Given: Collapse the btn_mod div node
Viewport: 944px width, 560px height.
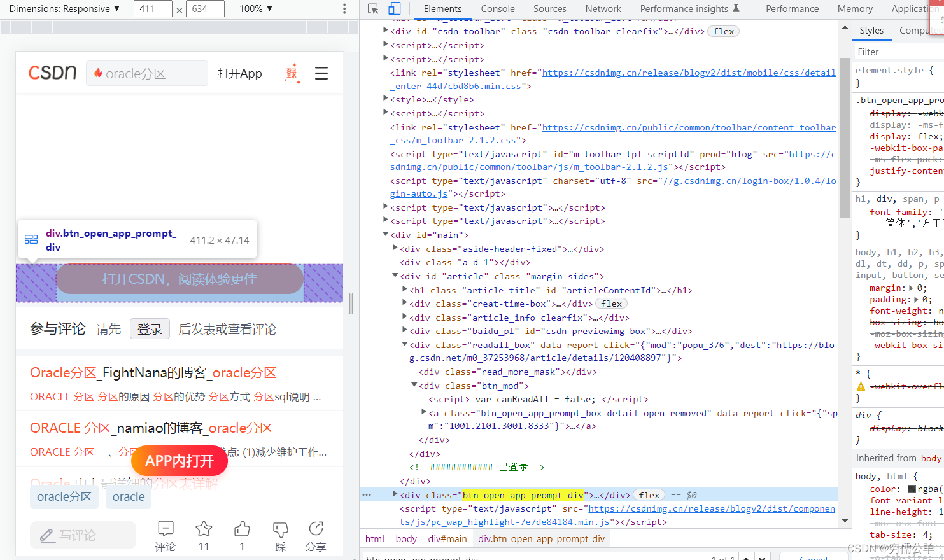Looking at the screenshot, I should tap(414, 385).
